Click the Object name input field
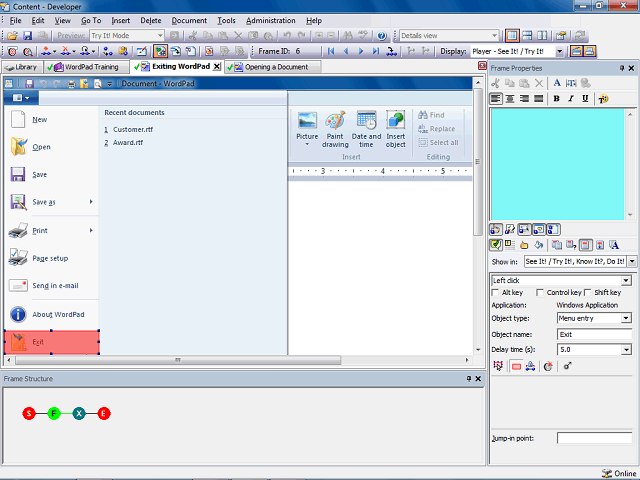This screenshot has width=640, height=480. [595, 334]
